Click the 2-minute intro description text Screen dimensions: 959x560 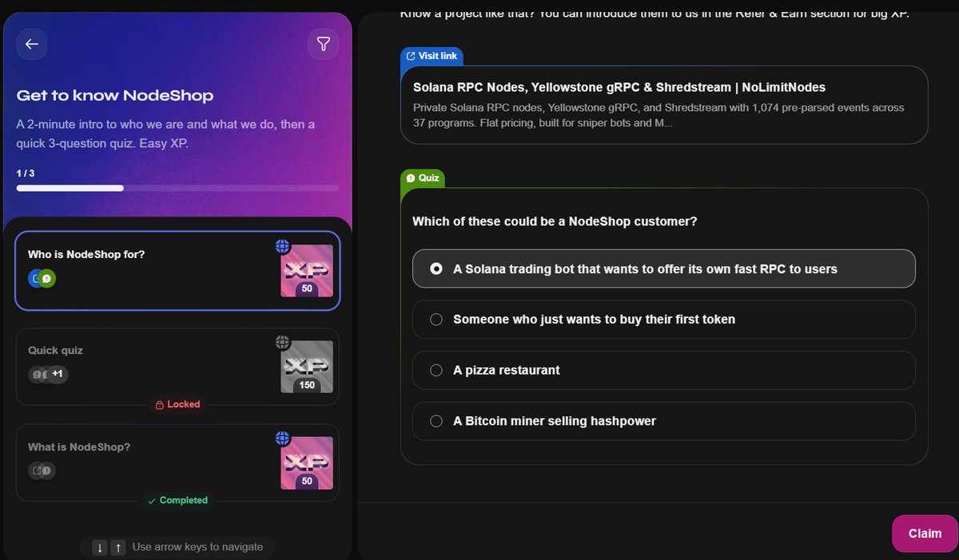tap(166, 134)
